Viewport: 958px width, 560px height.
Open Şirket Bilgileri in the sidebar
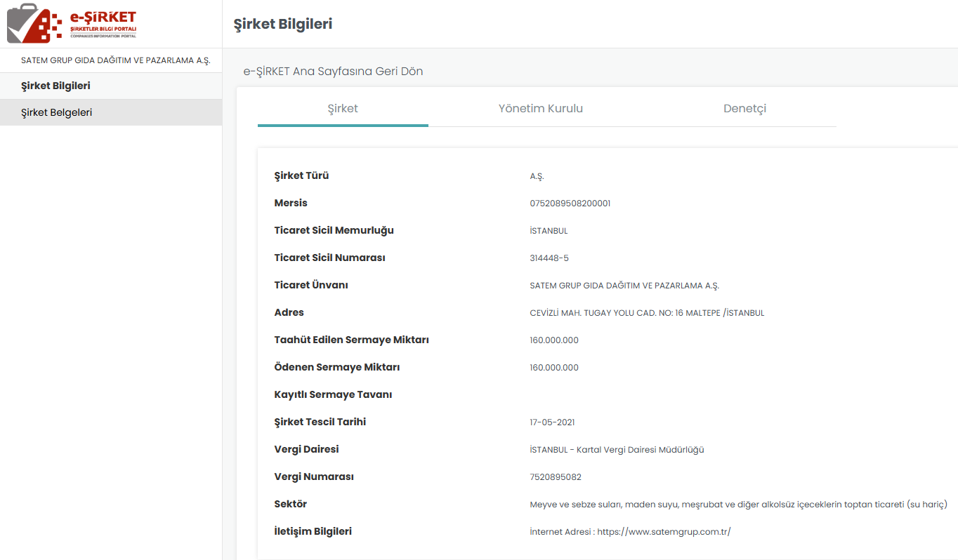[111, 86]
